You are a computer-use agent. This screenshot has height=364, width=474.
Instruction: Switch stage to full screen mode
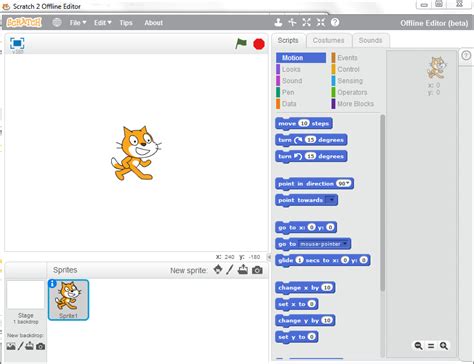(x=17, y=43)
